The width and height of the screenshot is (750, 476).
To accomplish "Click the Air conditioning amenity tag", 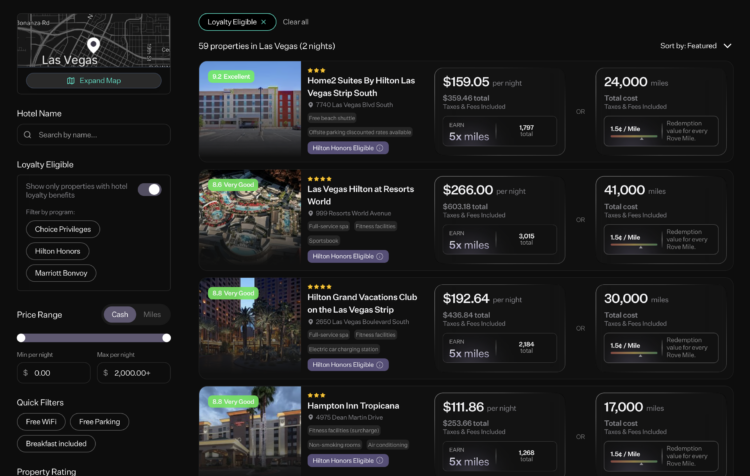I will coord(387,445).
